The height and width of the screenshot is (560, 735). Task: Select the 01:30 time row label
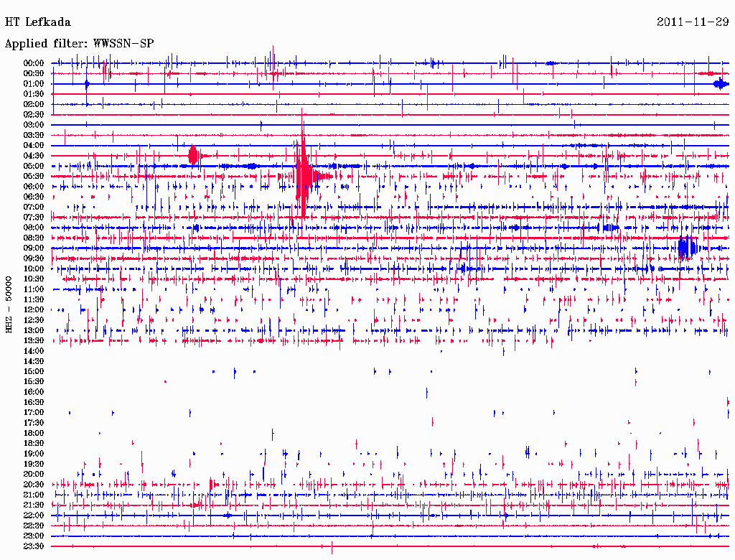click(34, 94)
